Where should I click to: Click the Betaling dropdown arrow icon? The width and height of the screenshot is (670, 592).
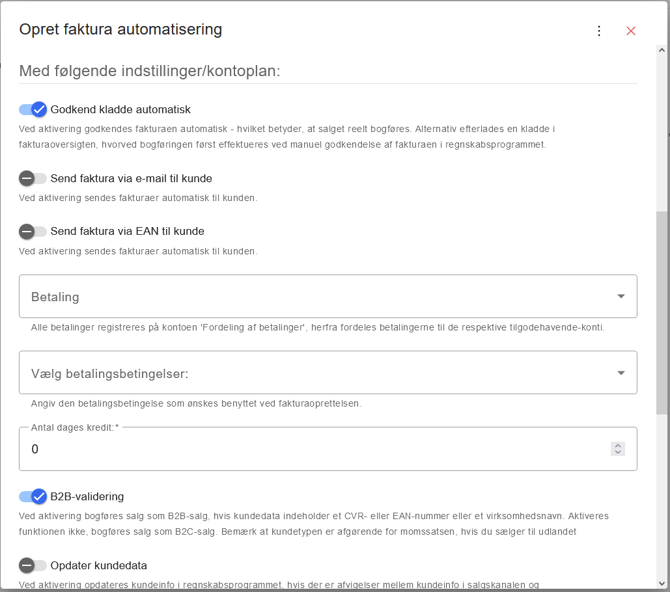tap(621, 296)
